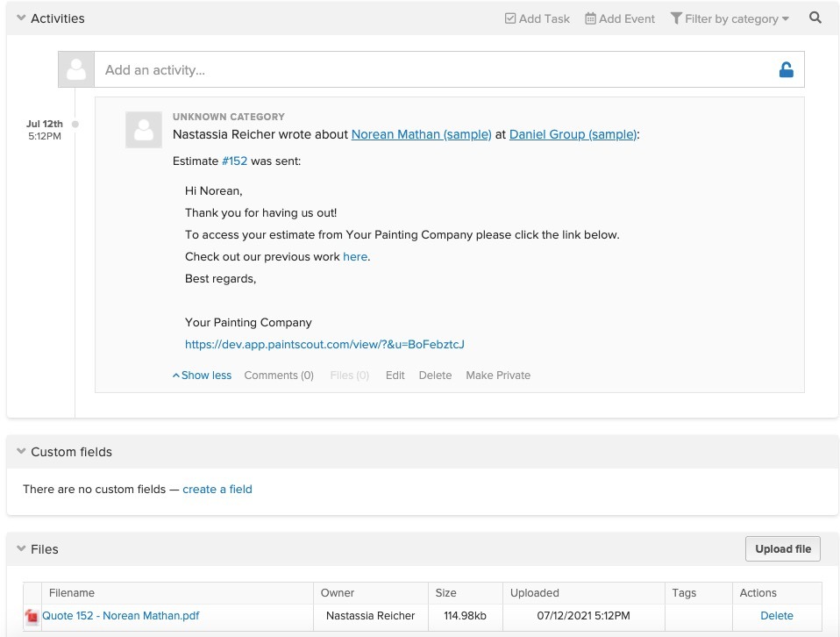Toggle the privacy lock icon in activity box

786,69
